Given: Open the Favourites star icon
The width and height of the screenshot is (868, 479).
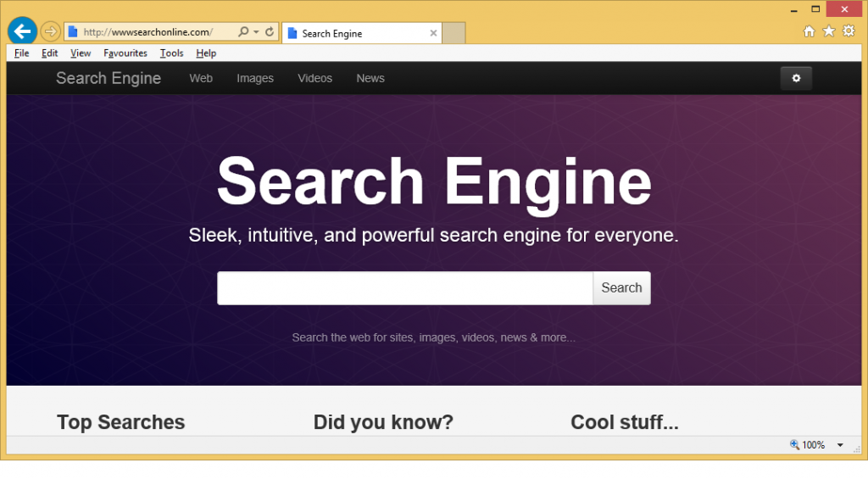Looking at the screenshot, I should (x=828, y=31).
